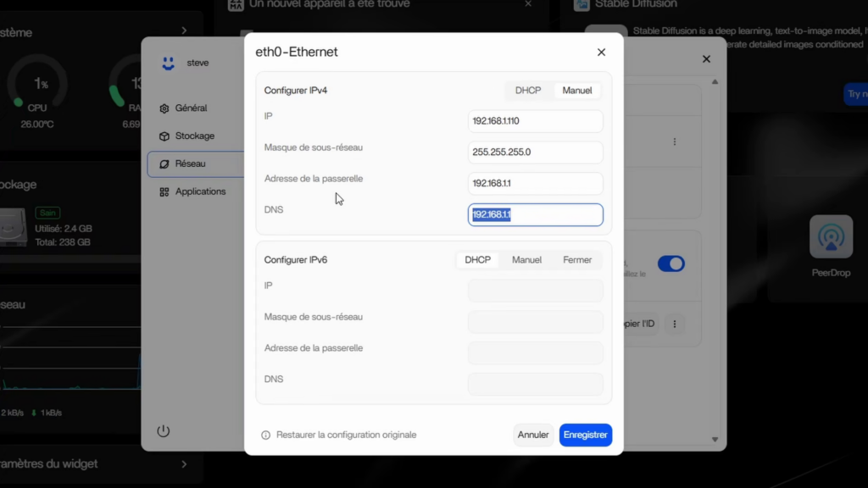Open the Réseau settings section
Screen dimensions: 868x488
pos(190,164)
